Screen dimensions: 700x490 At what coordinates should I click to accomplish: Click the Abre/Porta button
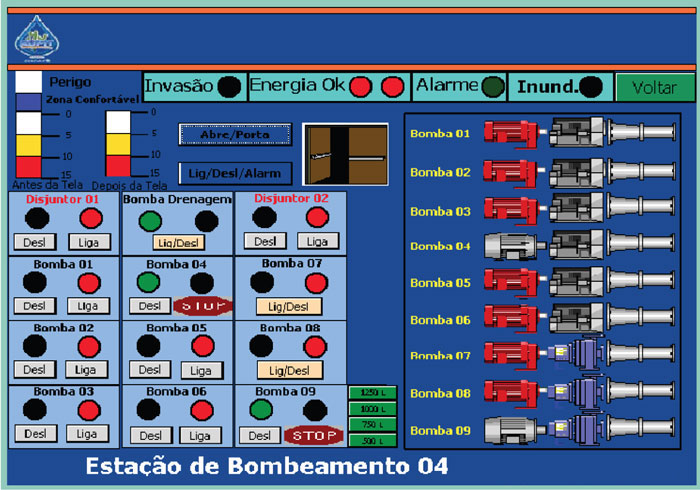(x=236, y=134)
